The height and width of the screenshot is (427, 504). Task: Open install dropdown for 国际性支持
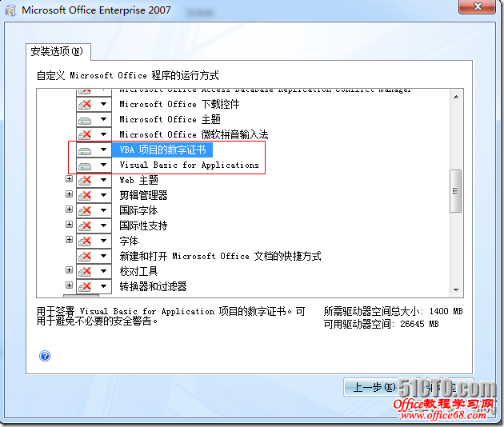coord(103,225)
